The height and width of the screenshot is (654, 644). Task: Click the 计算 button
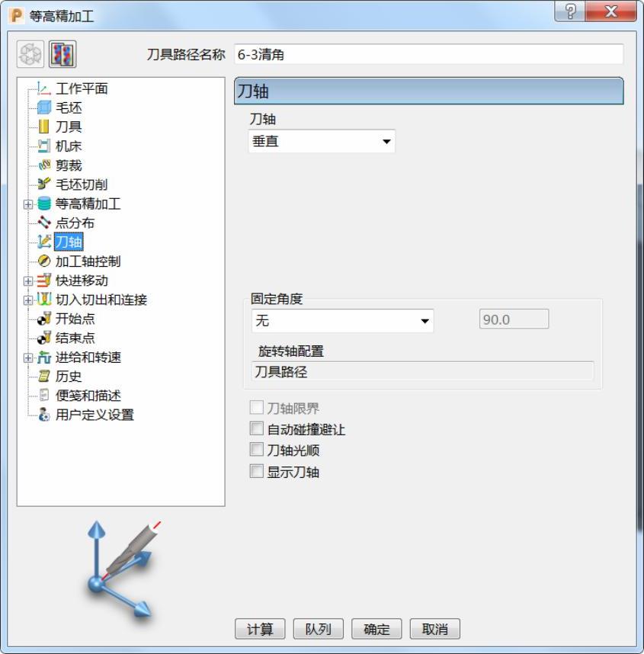coord(260,629)
